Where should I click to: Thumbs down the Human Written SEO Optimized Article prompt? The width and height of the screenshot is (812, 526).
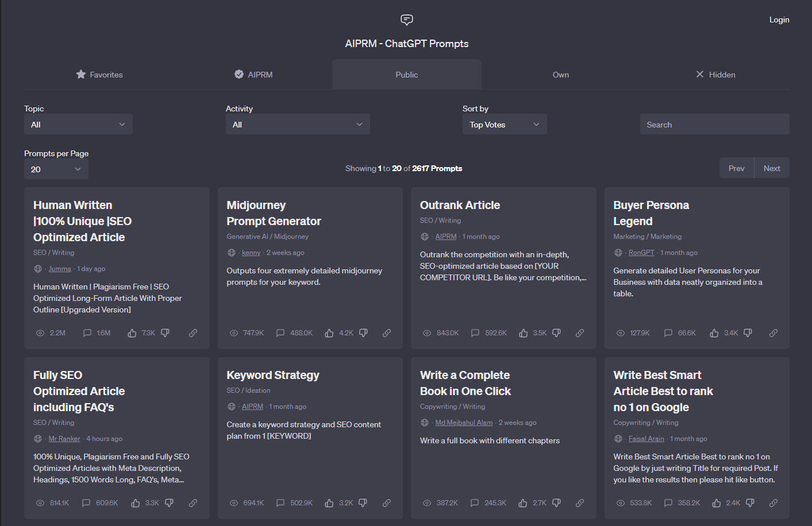click(x=165, y=333)
